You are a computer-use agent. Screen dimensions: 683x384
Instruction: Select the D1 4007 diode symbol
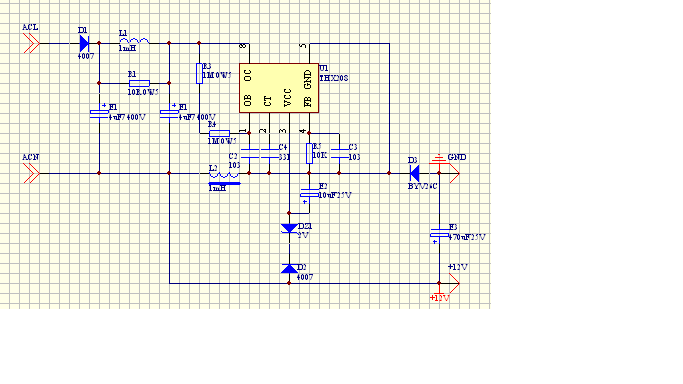coord(84,44)
